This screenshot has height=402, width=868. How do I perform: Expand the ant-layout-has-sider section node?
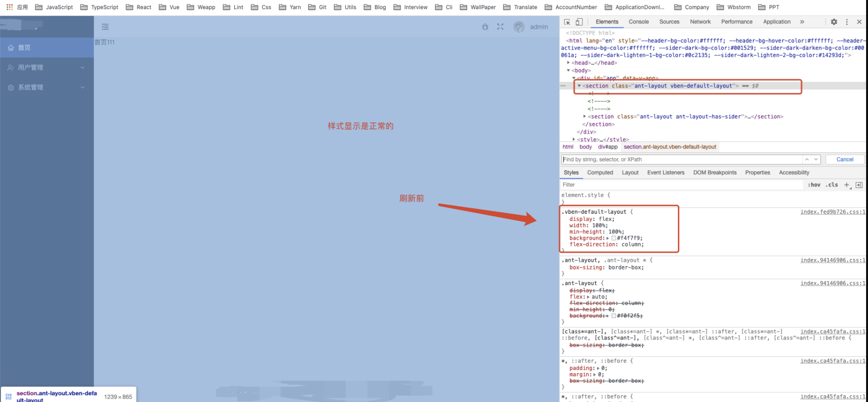pyautogui.click(x=585, y=117)
